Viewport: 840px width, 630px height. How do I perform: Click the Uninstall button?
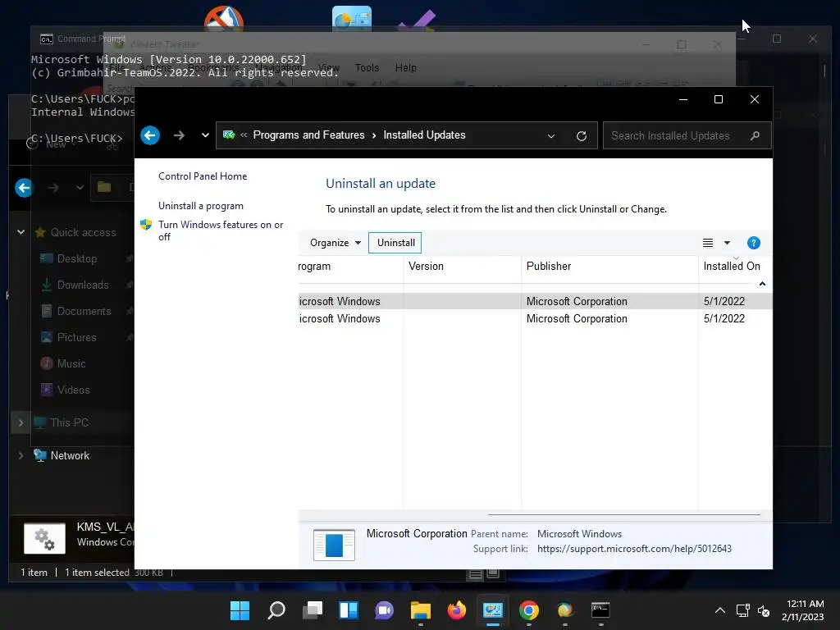[x=395, y=243]
